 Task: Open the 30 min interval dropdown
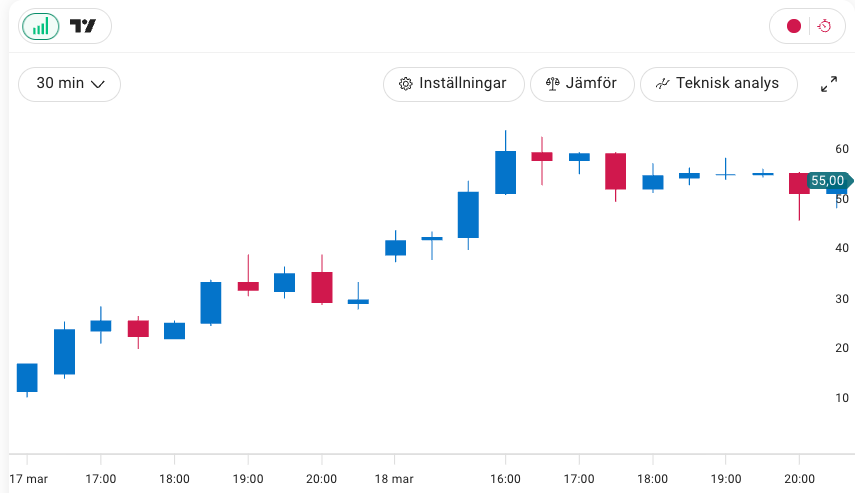coord(69,84)
